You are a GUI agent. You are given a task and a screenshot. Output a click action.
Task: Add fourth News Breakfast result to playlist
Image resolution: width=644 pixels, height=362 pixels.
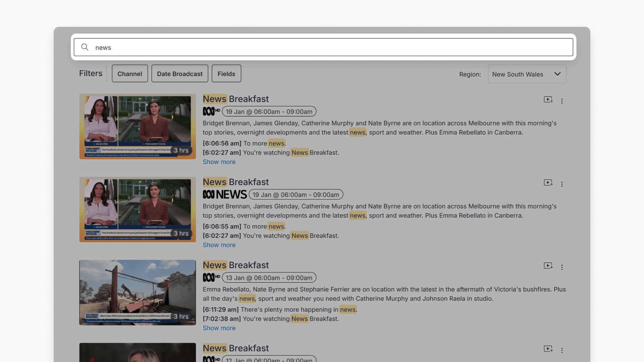(548, 349)
